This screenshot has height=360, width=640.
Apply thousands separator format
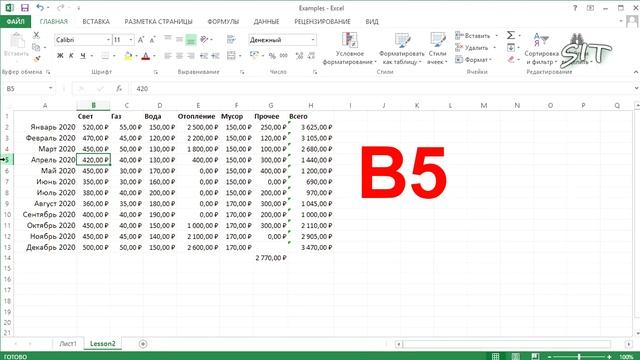point(284,56)
